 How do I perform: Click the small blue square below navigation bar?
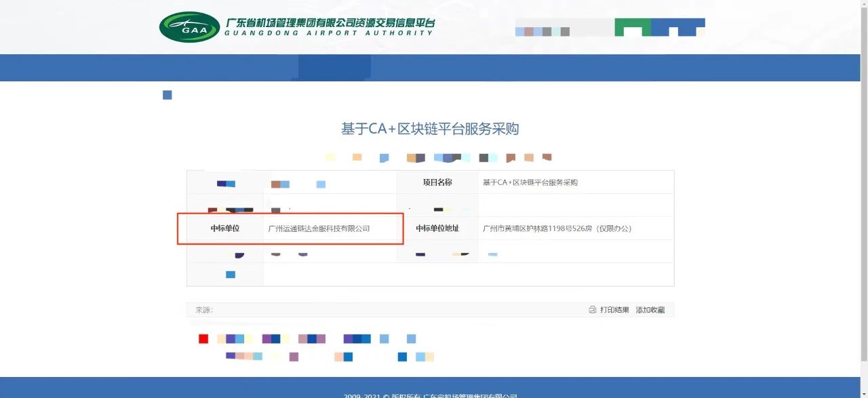[x=167, y=95]
